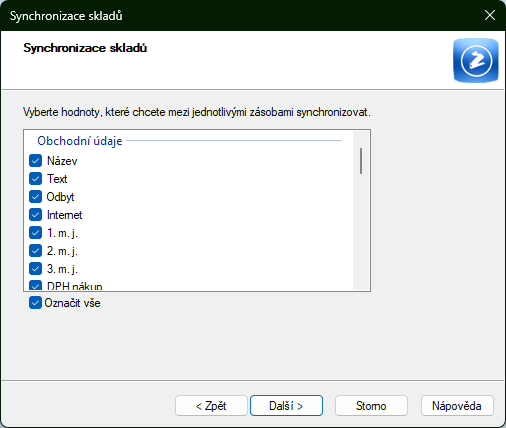Go back with the Zpět button
506x428 pixels.
(211, 406)
